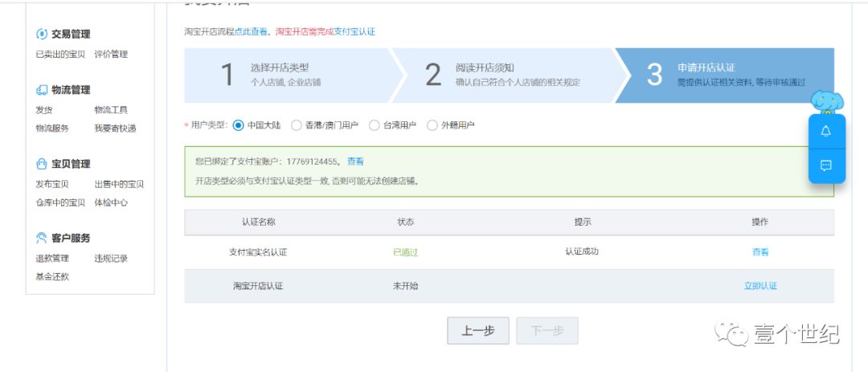
Task: Click the 物流管理 section heading
Action: pyautogui.click(x=71, y=90)
